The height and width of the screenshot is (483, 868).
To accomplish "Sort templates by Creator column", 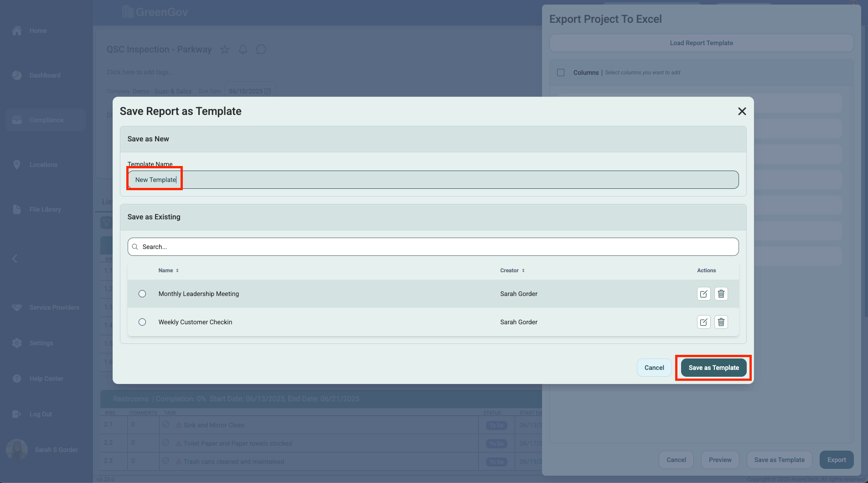I will [512, 270].
